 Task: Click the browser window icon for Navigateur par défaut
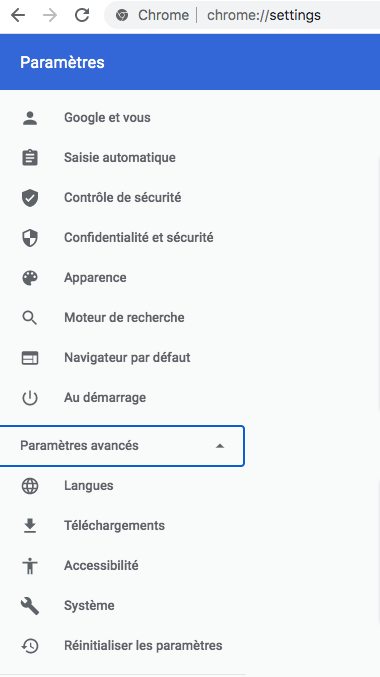[x=30, y=358]
